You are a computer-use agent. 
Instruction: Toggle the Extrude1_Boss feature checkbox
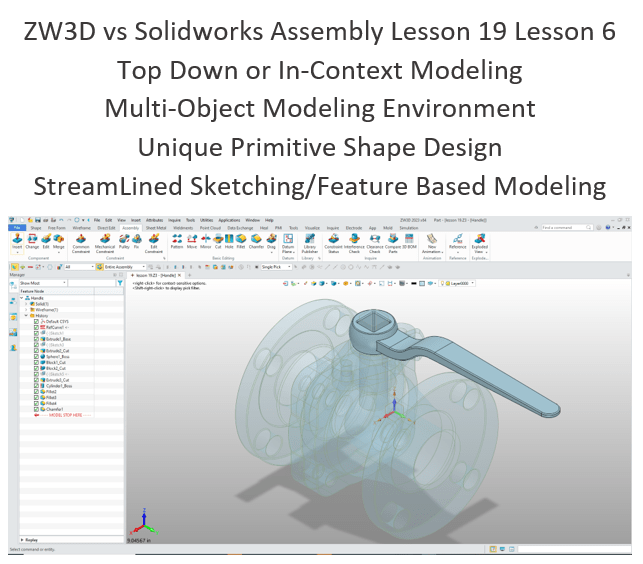(37, 339)
